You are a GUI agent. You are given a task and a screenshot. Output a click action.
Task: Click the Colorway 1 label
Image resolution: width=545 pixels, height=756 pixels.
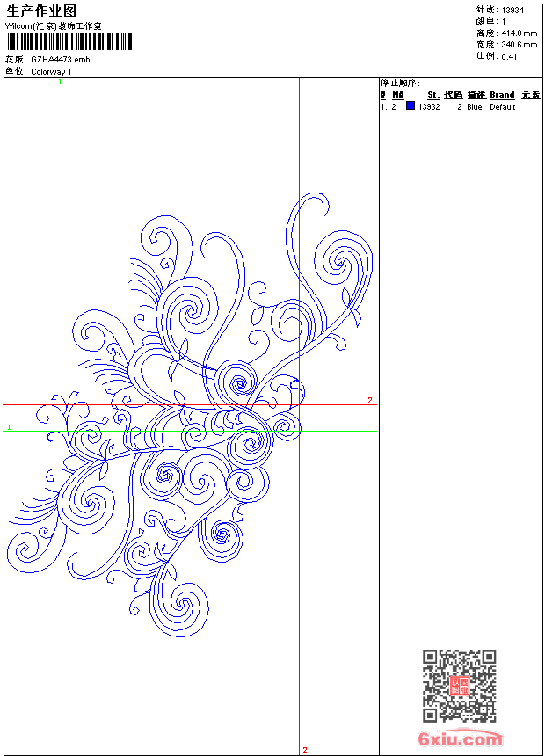coord(51,72)
